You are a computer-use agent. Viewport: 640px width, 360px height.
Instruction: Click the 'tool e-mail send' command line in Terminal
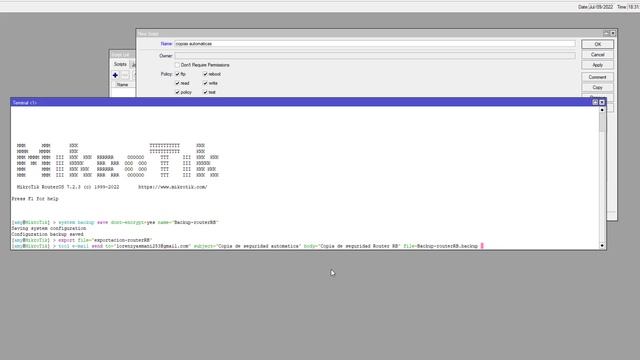(248, 246)
